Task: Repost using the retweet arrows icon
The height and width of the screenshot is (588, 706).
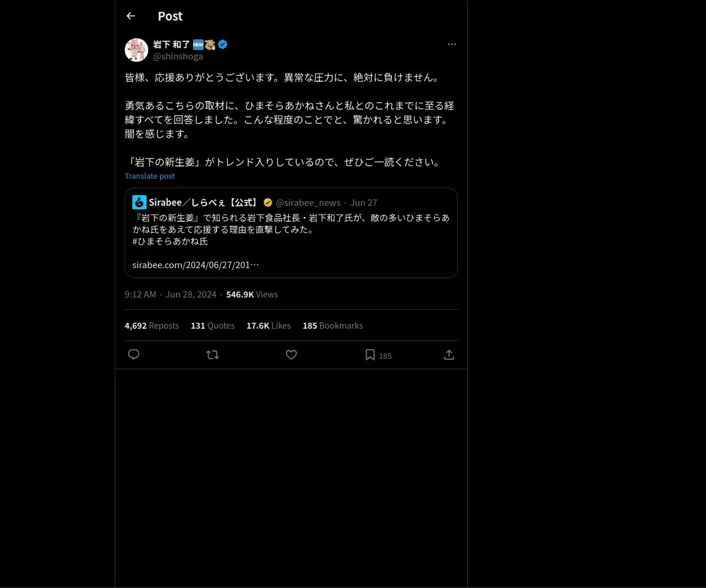Action: 212,355
